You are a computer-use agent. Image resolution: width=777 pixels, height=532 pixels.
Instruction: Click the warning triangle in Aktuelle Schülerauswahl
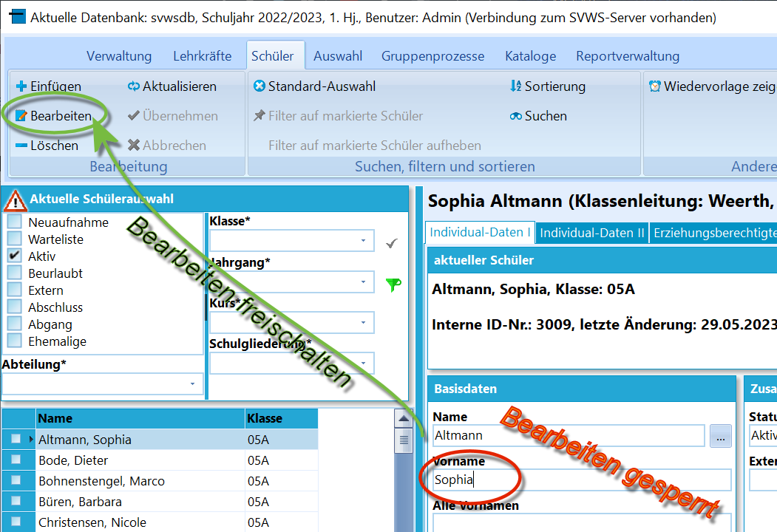(x=16, y=201)
